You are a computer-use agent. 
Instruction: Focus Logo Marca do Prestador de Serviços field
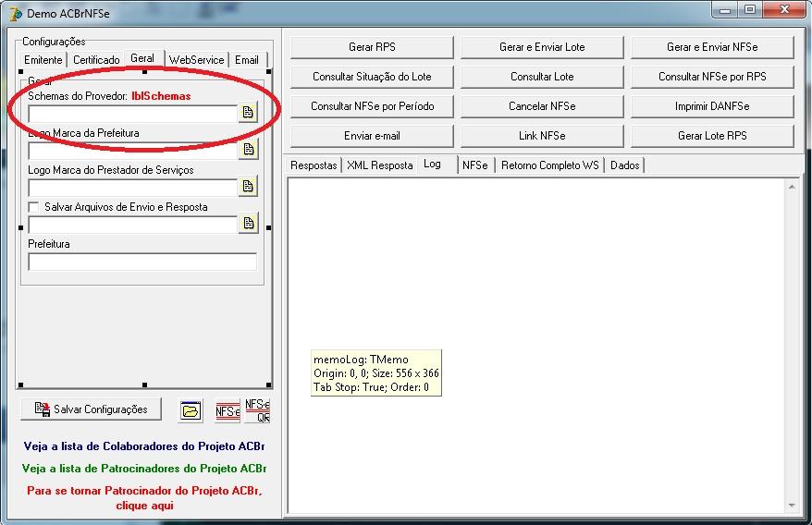point(133,188)
